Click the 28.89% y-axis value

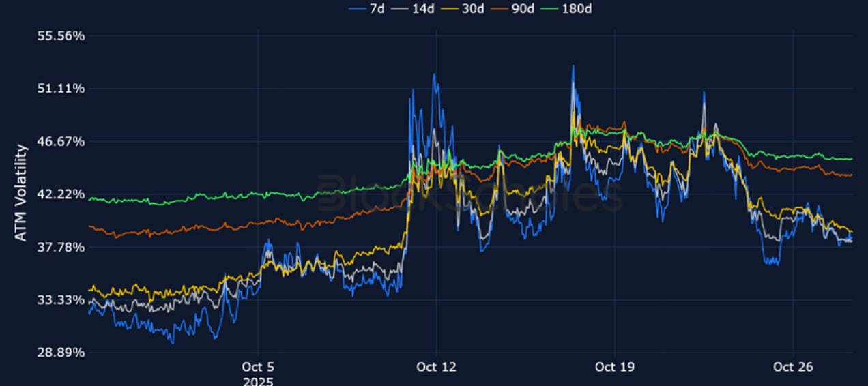point(61,353)
